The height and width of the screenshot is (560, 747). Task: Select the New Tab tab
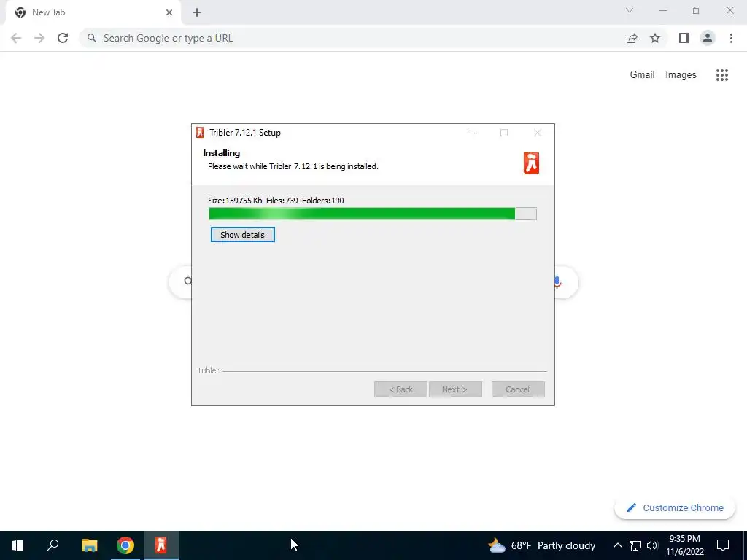[93, 12]
